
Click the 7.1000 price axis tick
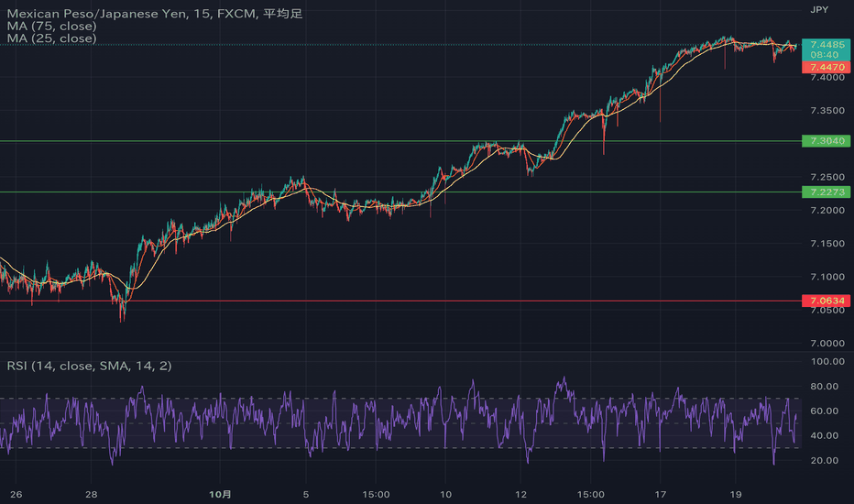827,277
